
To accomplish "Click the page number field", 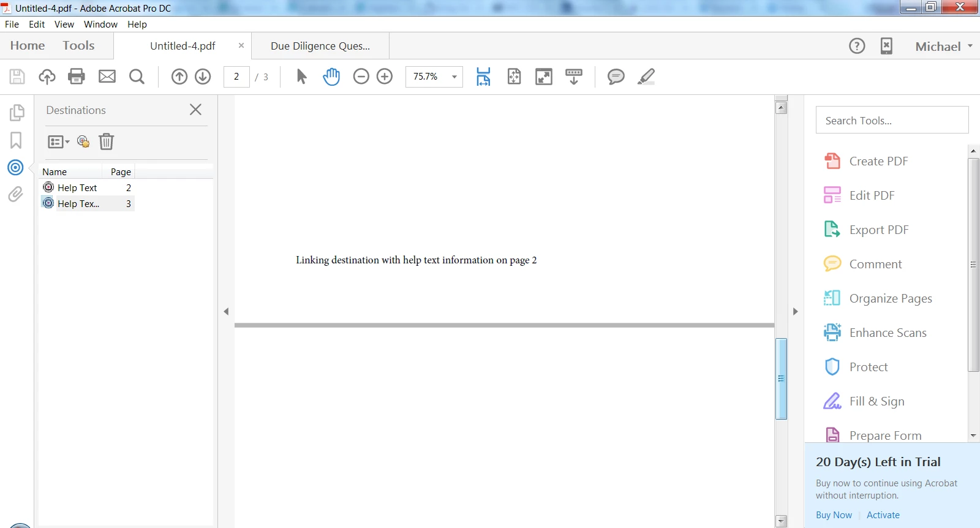I will coord(236,77).
